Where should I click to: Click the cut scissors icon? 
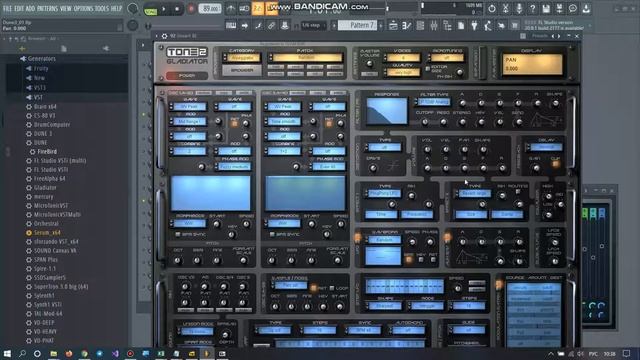505,8
